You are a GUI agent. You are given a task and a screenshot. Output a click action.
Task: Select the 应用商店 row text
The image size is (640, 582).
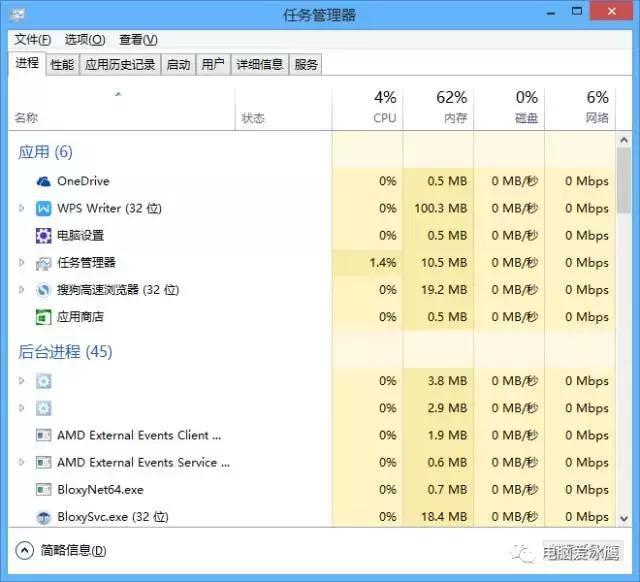[80, 317]
